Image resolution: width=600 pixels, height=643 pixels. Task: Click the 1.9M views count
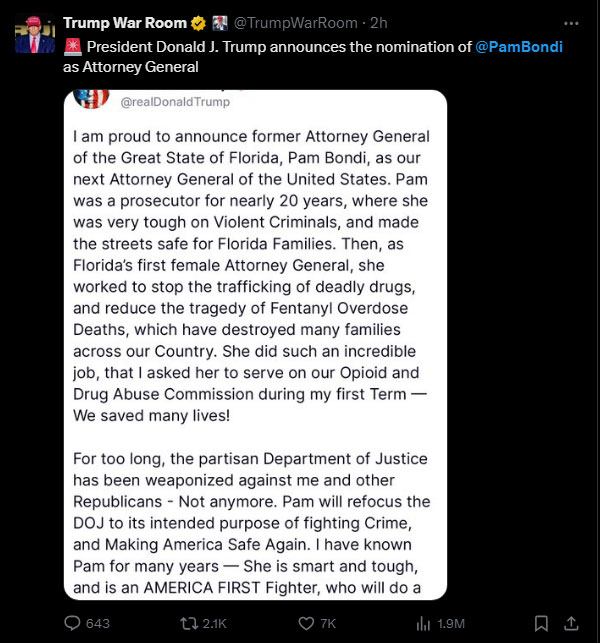pos(452,623)
